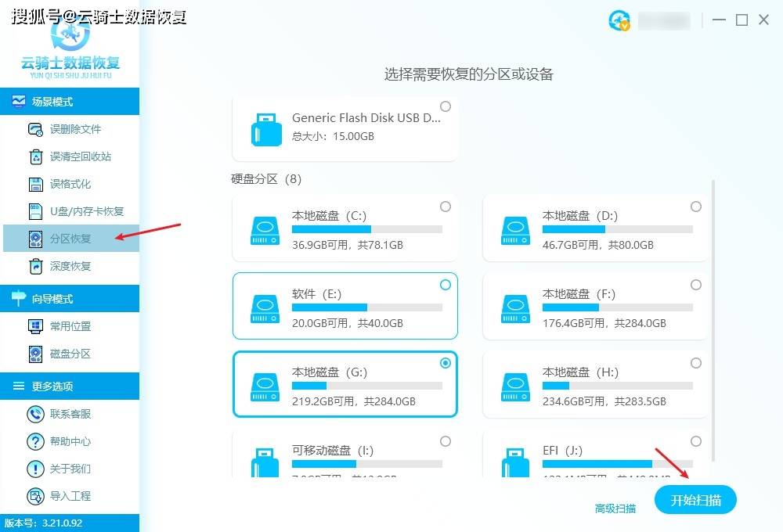Click the 场景模式 header icon

pos(19,101)
